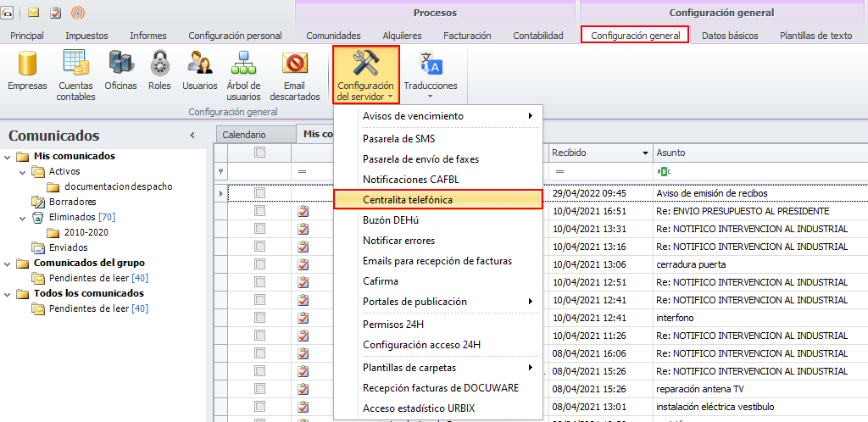Click task icon in cerradura puerta row
This screenshot has height=422, width=868.
click(303, 264)
